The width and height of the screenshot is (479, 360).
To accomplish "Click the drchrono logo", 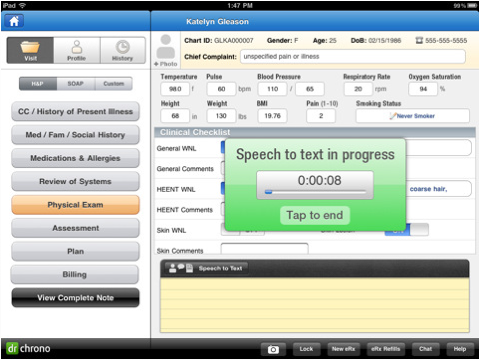I will pos(28,349).
